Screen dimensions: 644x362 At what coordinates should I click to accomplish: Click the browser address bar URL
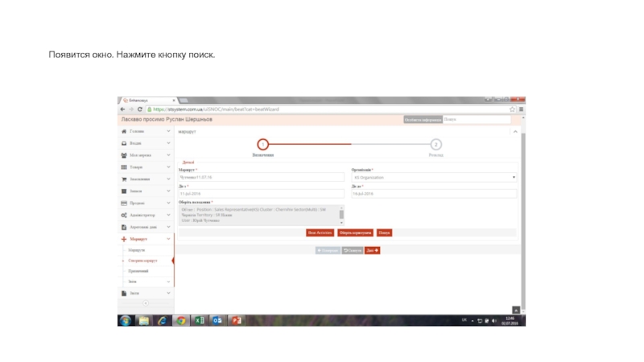(216, 109)
